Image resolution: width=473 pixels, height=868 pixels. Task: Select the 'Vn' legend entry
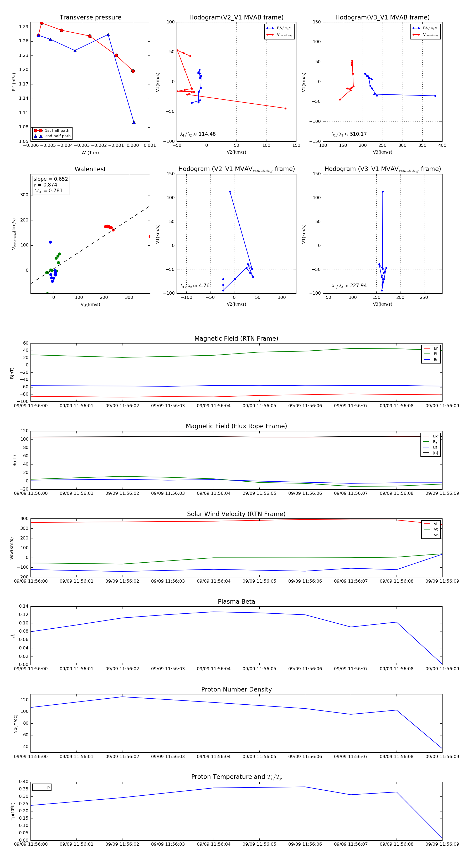coord(431,535)
